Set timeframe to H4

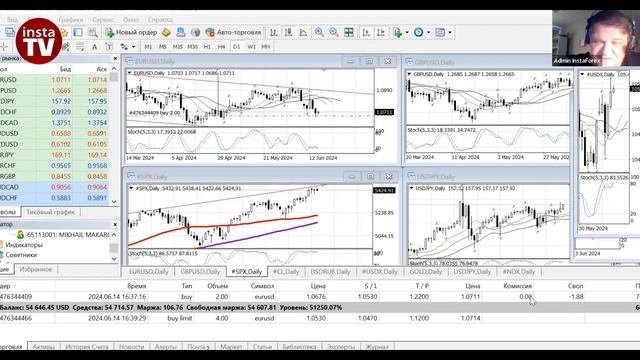[x=221, y=47]
